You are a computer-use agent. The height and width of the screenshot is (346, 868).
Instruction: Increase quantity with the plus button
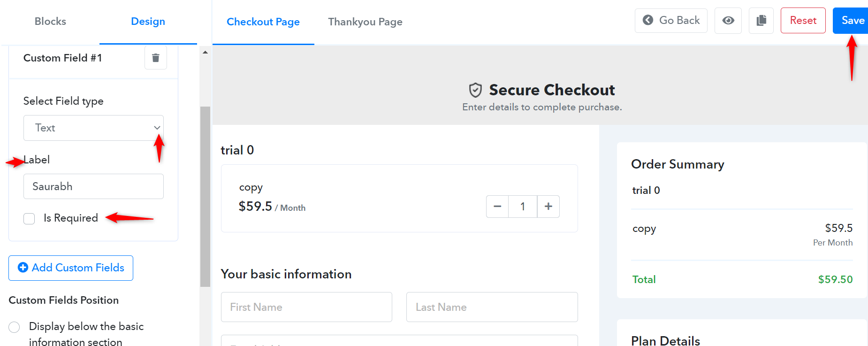coord(548,207)
